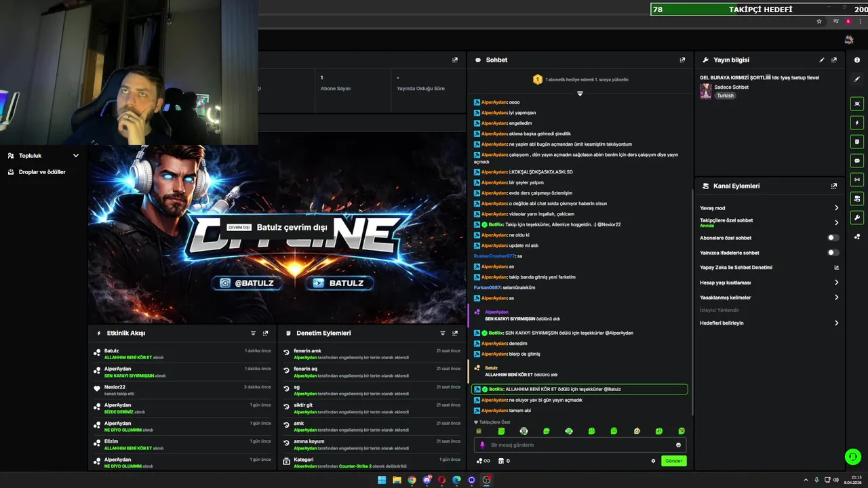Toggle the focus frame widget in the right sidebar
This screenshot has height=488, width=868.
[857, 104]
